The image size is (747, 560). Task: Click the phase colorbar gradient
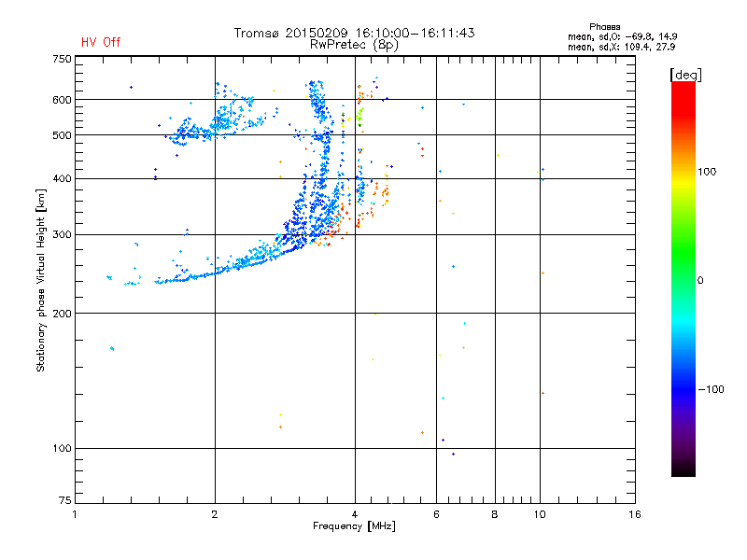tap(684, 278)
